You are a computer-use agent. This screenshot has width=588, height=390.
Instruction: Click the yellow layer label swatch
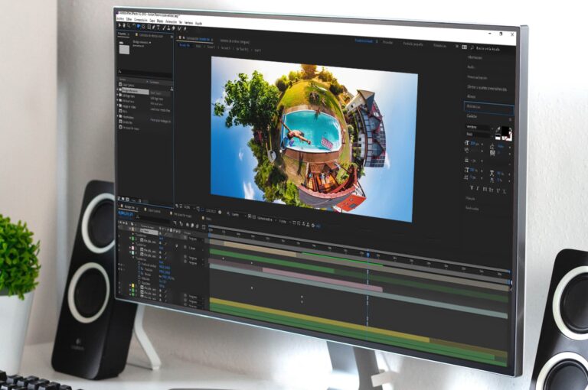[x=132, y=285]
